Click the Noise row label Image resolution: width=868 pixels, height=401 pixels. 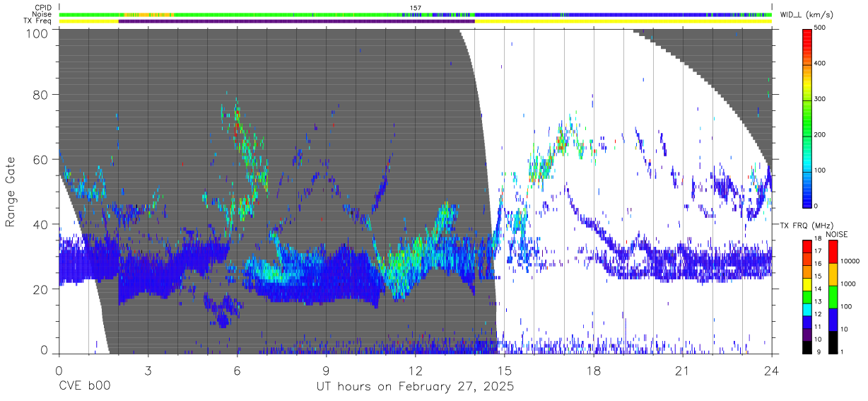click(41, 14)
